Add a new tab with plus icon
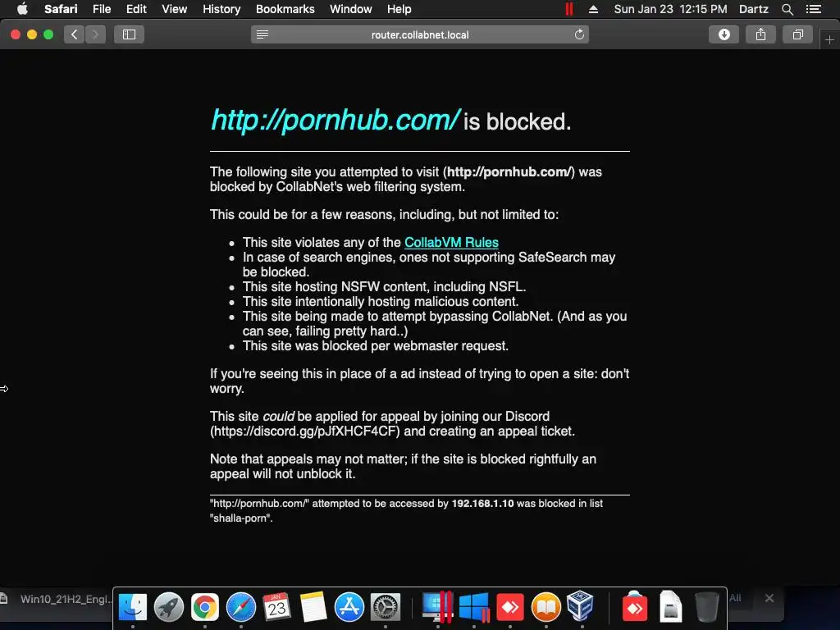840x630 pixels. pos(829,39)
